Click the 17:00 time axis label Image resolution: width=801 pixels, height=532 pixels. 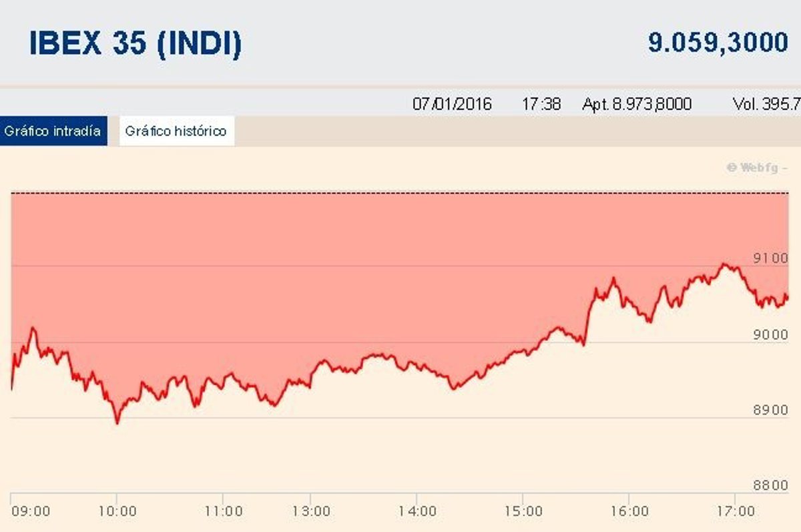coord(735,511)
